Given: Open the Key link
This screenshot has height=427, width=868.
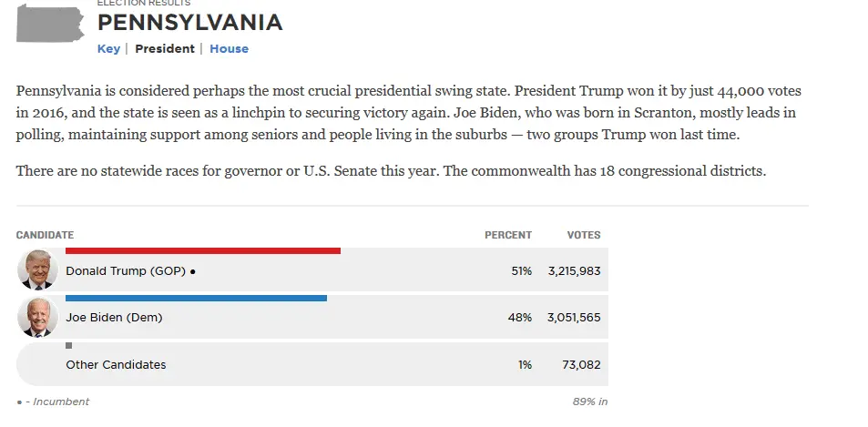Looking at the screenshot, I should click(x=108, y=49).
